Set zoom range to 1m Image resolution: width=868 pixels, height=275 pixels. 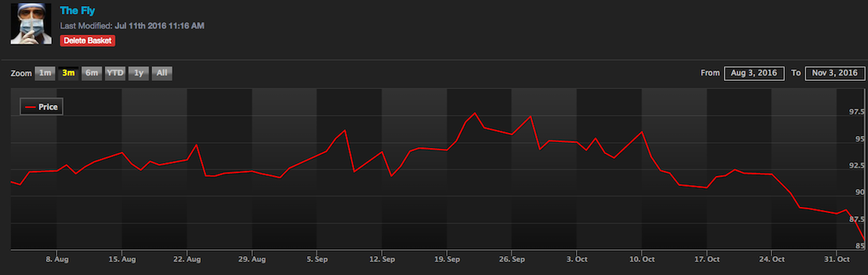tap(45, 73)
